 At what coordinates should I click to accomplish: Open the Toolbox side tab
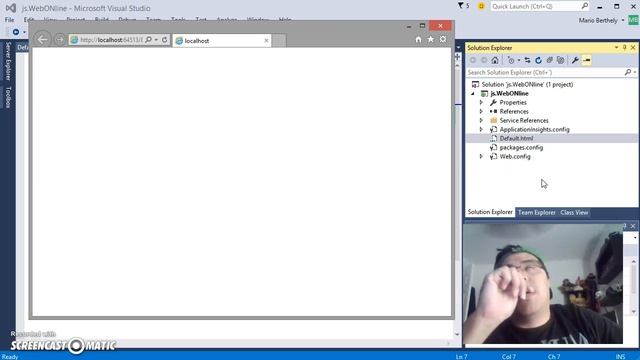[8, 97]
